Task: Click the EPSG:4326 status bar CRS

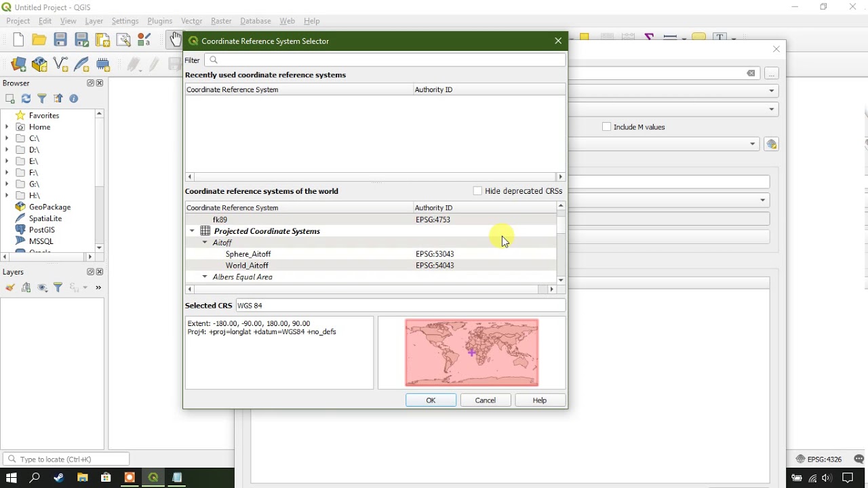Action: [x=820, y=460]
